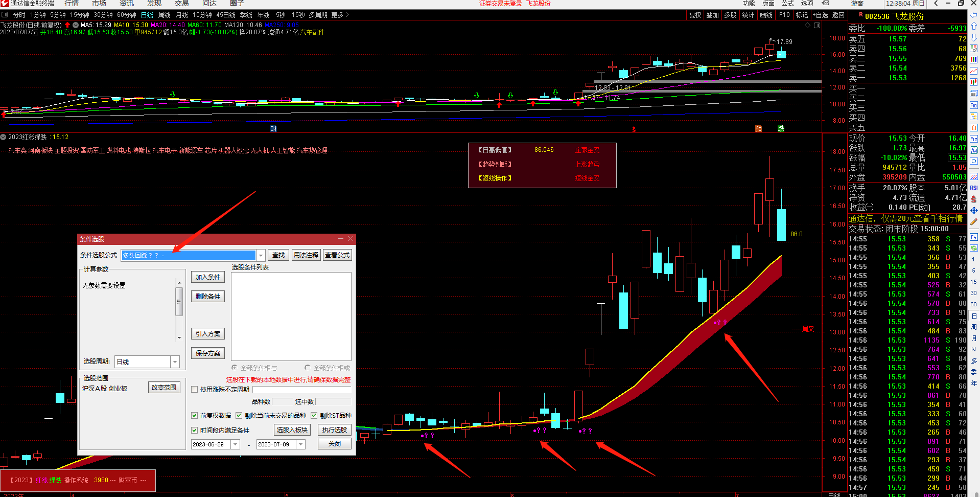This screenshot has height=497, width=980.
Task: Click the round icon after 飞龙股份(日线 前复权) title
Action: [76, 25]
